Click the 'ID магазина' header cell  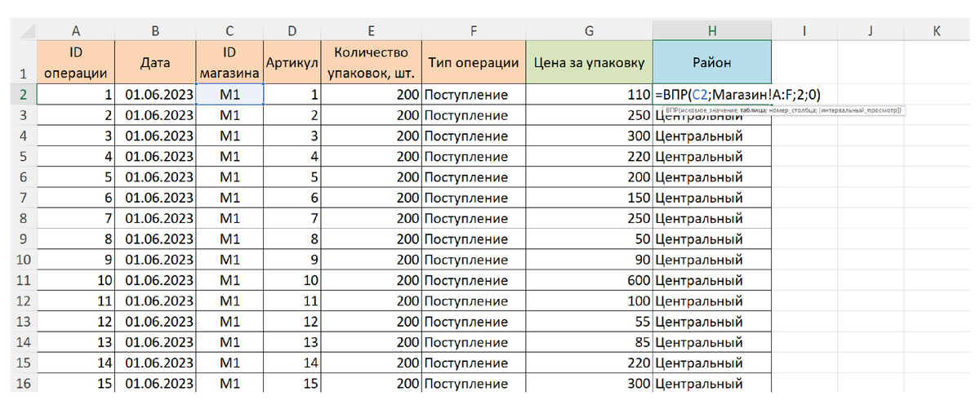(x=229, y=62)
